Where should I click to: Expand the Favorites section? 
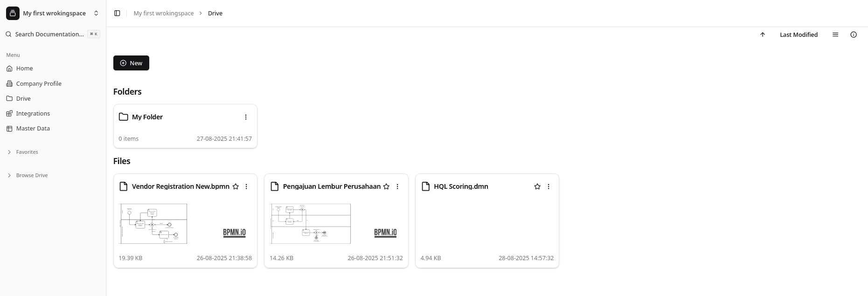coord(27,152)
